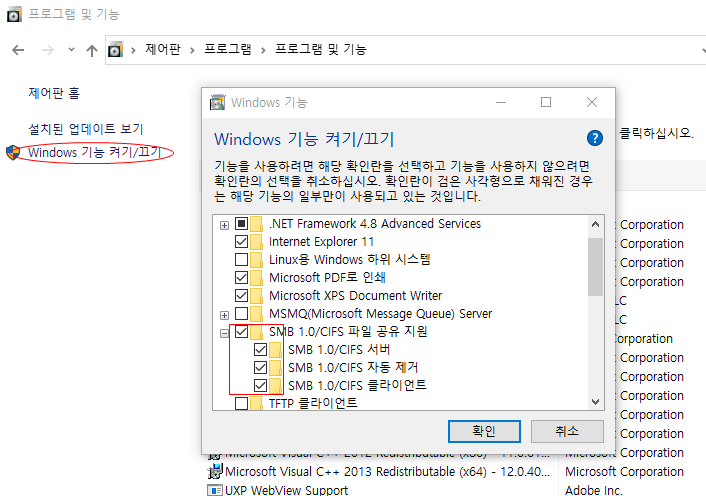Open 설치된 업데이트 보기 link
Image resolution: width=706 pixels, height=496 pixels.
(86, 129)
